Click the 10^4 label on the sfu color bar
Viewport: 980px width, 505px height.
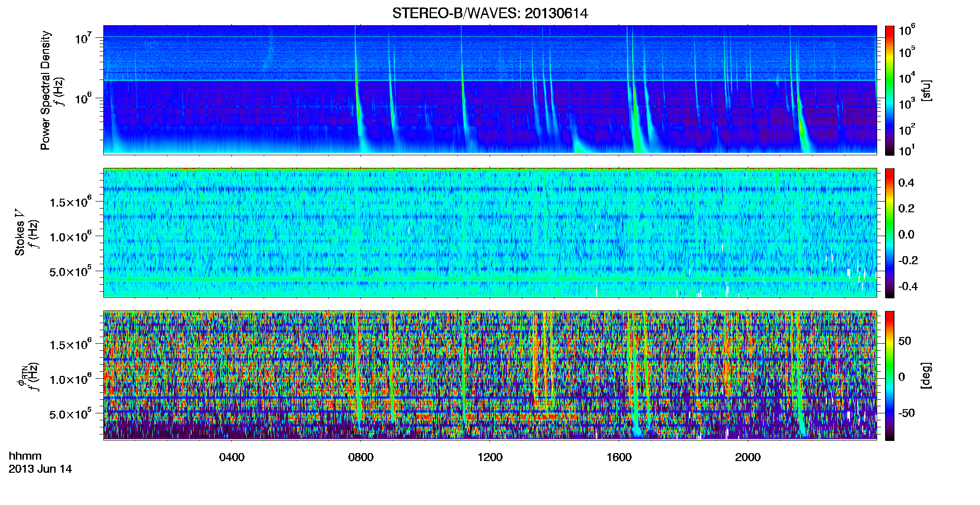[907, 78]
